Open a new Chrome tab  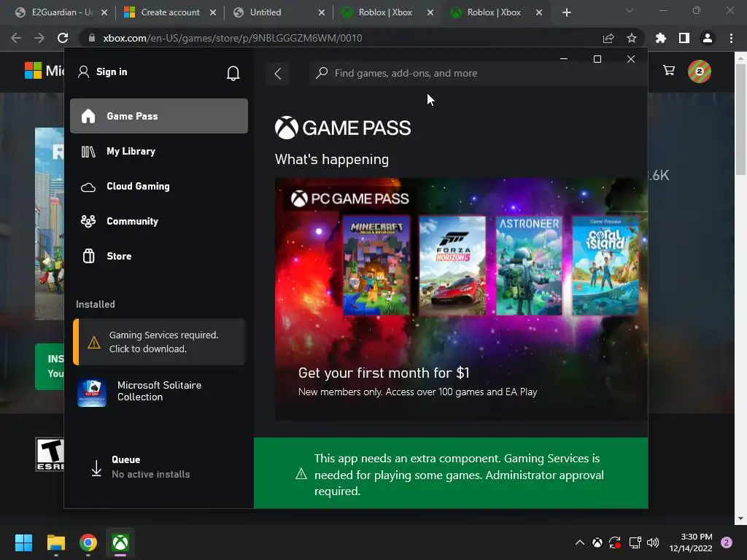click(x=566, y=13)
